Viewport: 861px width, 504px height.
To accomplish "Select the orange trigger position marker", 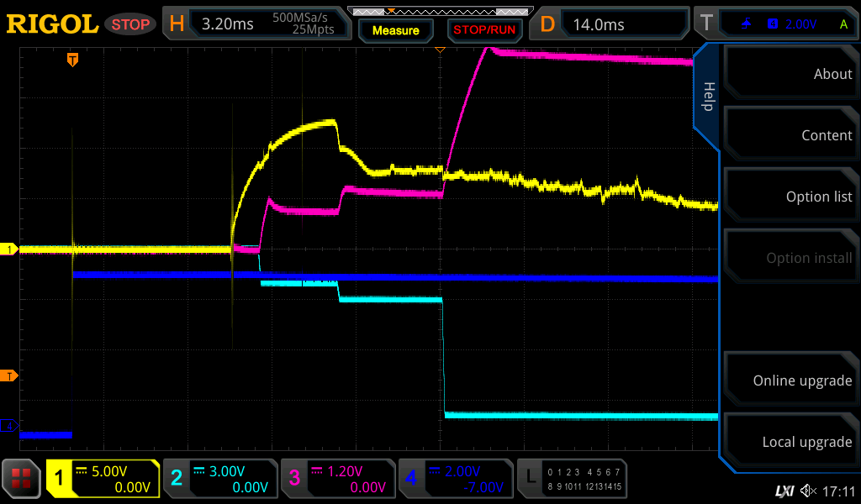I will tap(73, 60).
